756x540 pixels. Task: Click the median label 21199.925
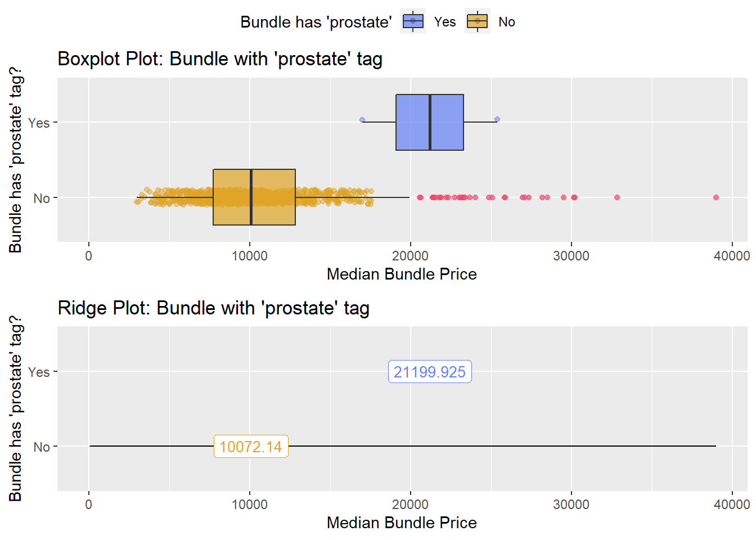(x=430, y=372)
